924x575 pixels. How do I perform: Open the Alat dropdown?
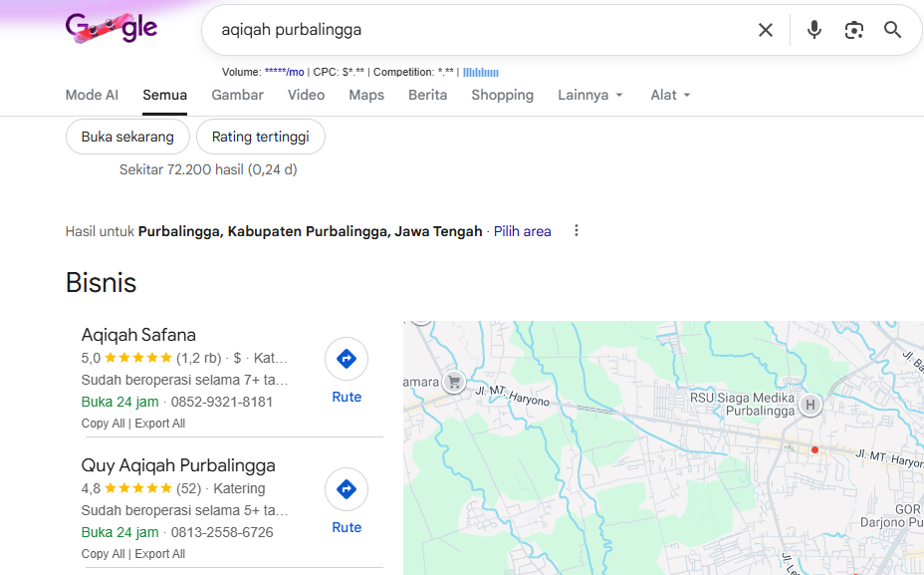669,95
